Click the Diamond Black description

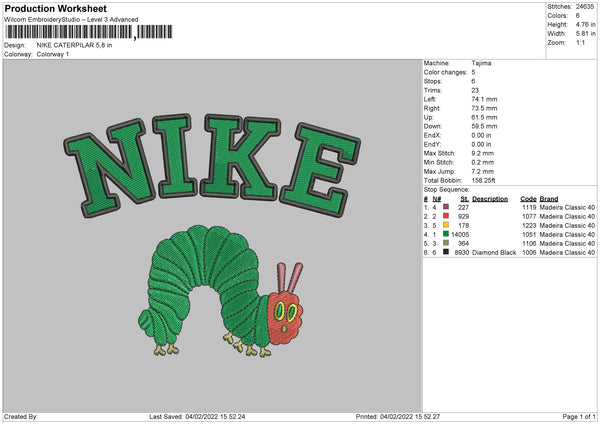pos(494,253)
